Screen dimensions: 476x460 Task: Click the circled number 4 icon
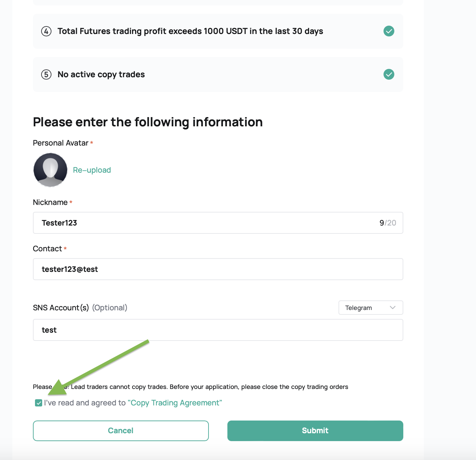point(46,31)
